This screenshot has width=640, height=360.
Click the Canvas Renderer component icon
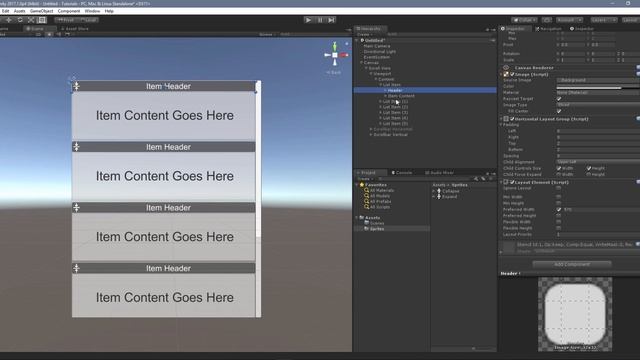[506, 68]
